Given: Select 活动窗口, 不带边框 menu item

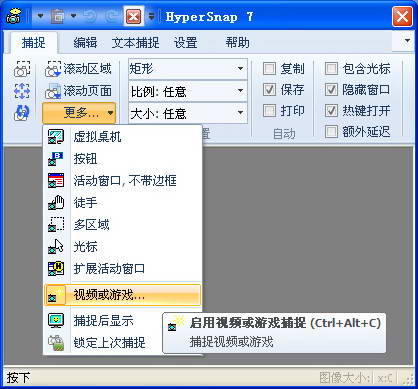Looking at the screenshot, I should [x=123, y=181].
